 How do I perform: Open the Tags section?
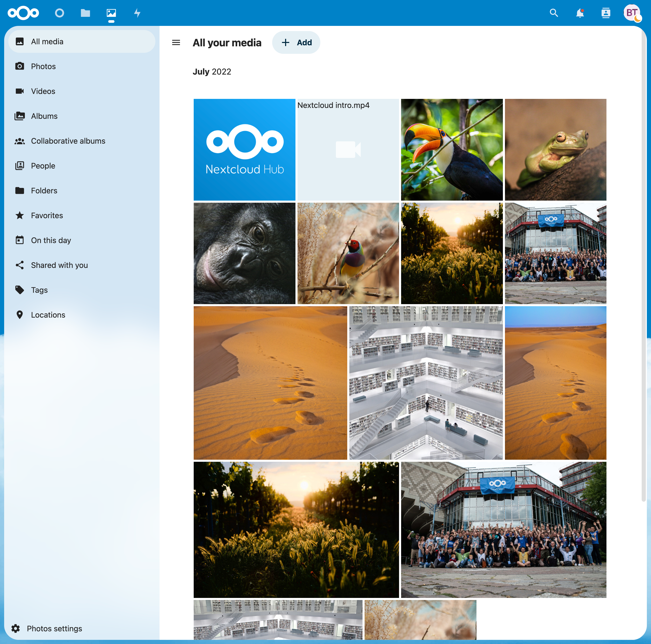[39, 290]
